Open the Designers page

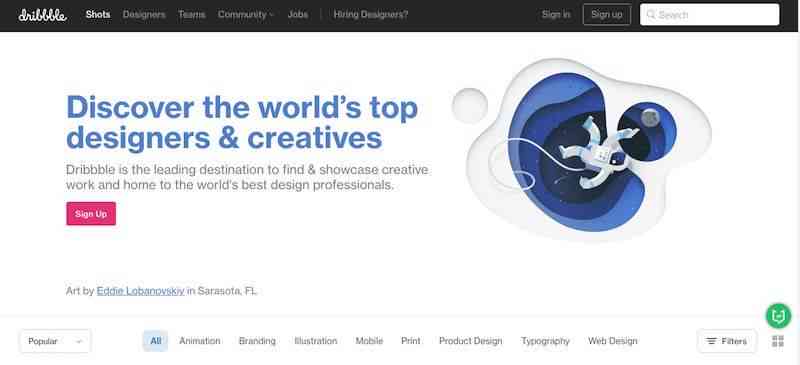[144, 15]
